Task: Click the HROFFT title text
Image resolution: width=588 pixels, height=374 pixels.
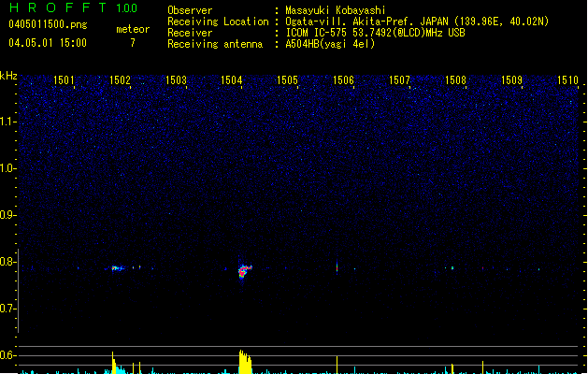Action: pyautogui.click(x=58, y=7)
